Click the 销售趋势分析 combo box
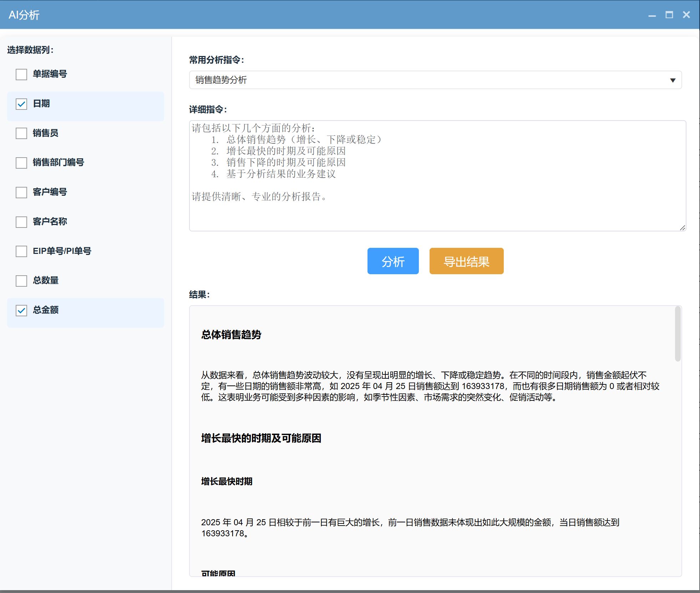The height and width of the screenshot is (593, 700). [x=428, y=80]
